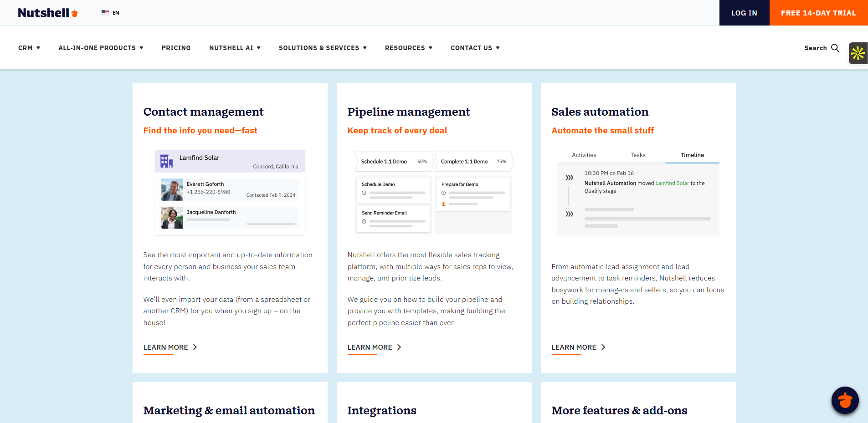The height and width of the screenshot is (423, 868).
Task: Click the Schedule Demo task card
Action: 394,190
